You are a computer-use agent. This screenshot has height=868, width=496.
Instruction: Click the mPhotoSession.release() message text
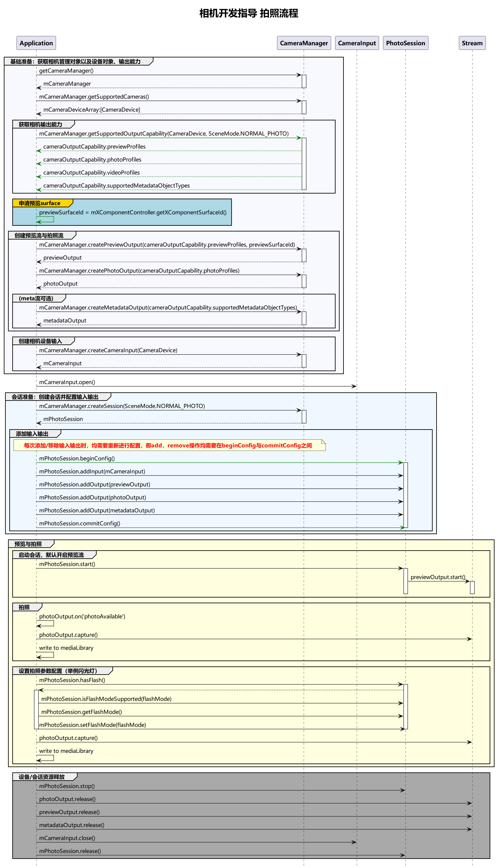point(70,851)
